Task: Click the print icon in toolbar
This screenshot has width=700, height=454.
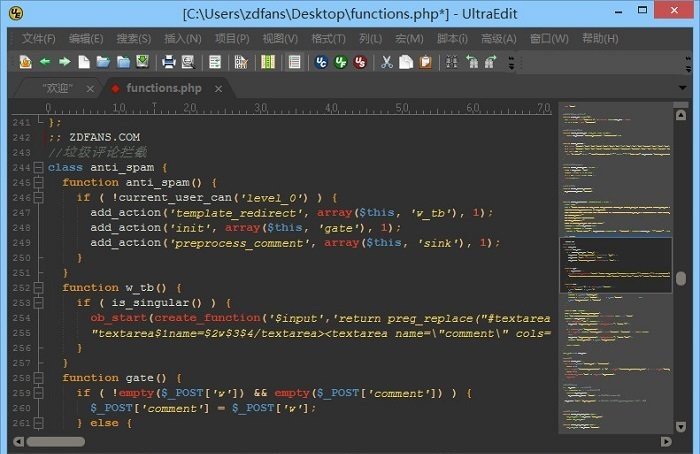Action: point(169,62)
